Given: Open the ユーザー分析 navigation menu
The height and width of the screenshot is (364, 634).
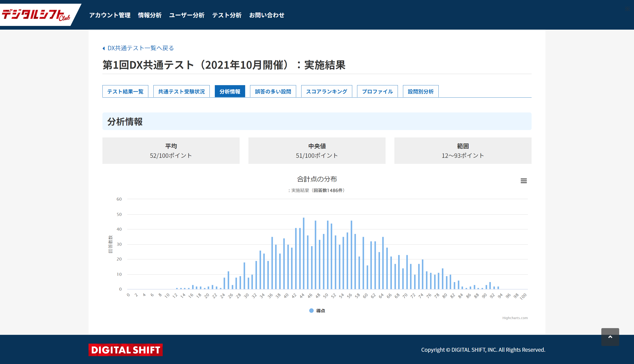Looking at the screenshot, I should coord(187,15).
